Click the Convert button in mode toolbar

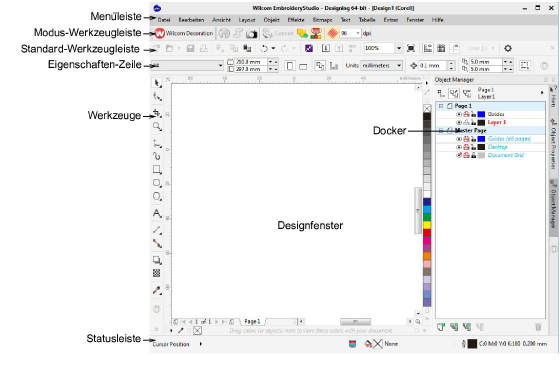[278, 34]
